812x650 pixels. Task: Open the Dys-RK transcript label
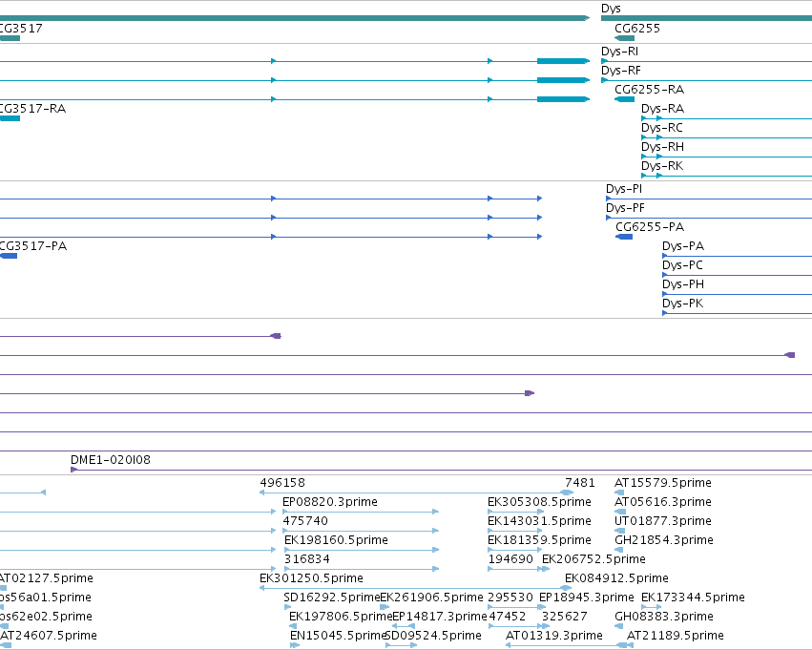point(662,166)
